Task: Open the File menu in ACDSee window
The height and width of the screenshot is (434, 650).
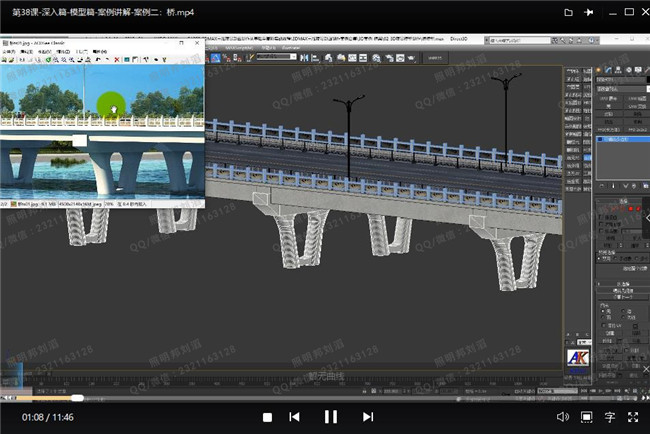Action: [x=9, y=51]
